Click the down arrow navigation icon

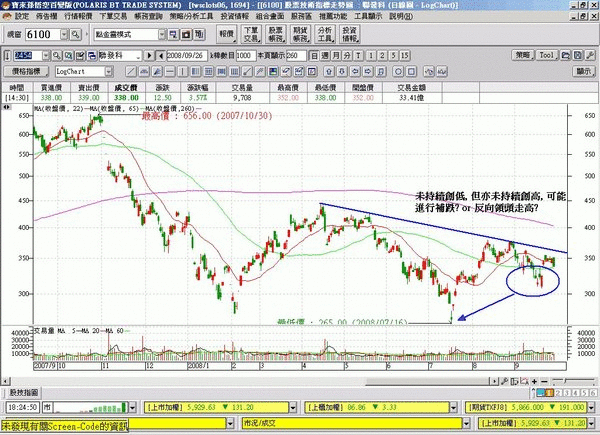342,72
